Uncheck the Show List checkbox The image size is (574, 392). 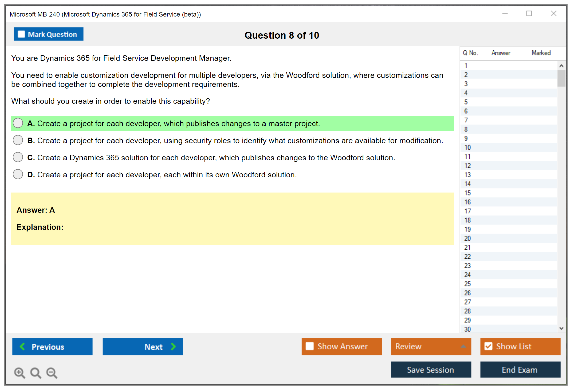tap(488, 346)
